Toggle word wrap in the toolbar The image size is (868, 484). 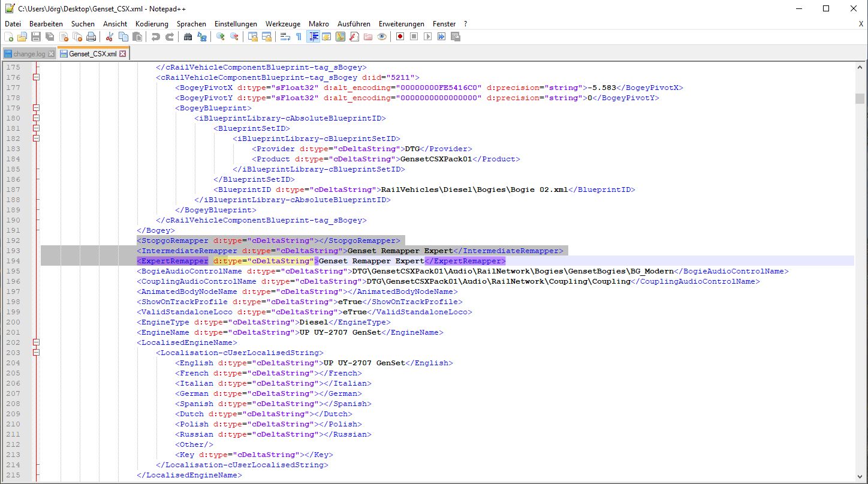pos(285,37)
